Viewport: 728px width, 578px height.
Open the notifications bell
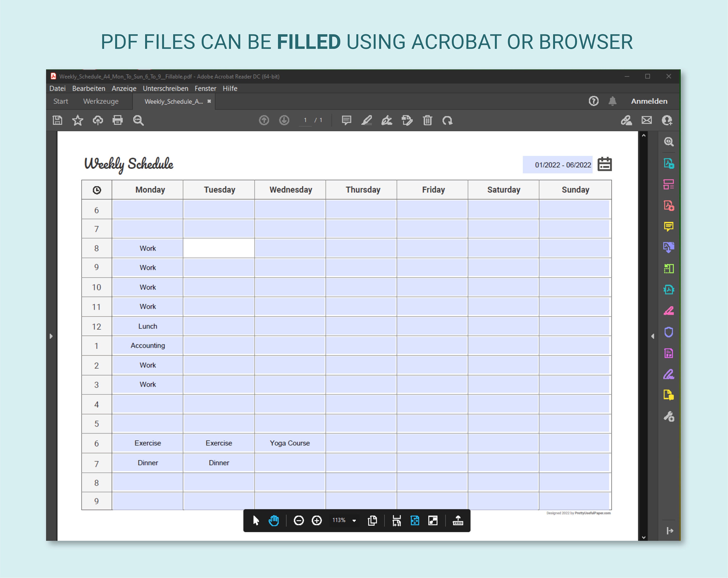point(612,101)
